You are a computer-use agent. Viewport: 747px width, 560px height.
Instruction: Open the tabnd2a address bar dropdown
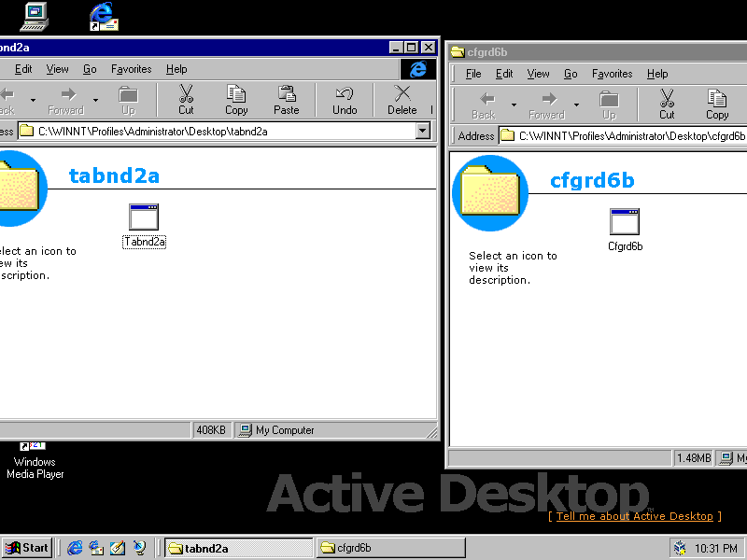(x=423, y=131)
